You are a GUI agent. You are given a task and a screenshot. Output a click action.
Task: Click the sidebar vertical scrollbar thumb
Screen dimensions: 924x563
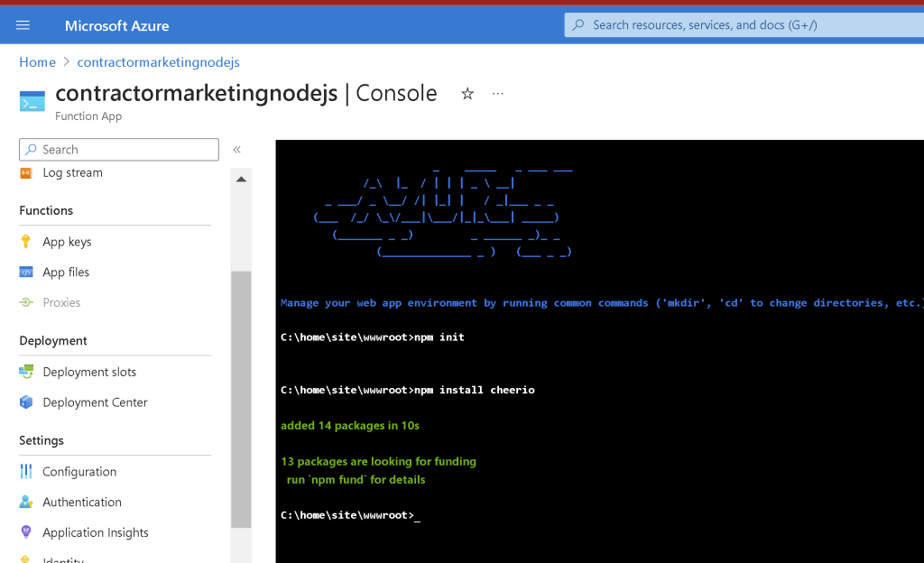click(x=241, y=400)
